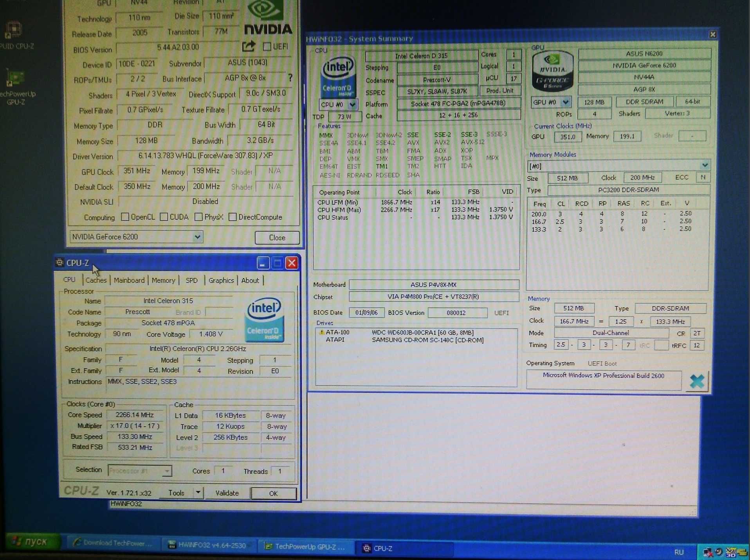Image resolution: width=750 pixels, height=560 pixels.
Task: Open the Processor #1 selection dropdown
Action: [167, 471]
